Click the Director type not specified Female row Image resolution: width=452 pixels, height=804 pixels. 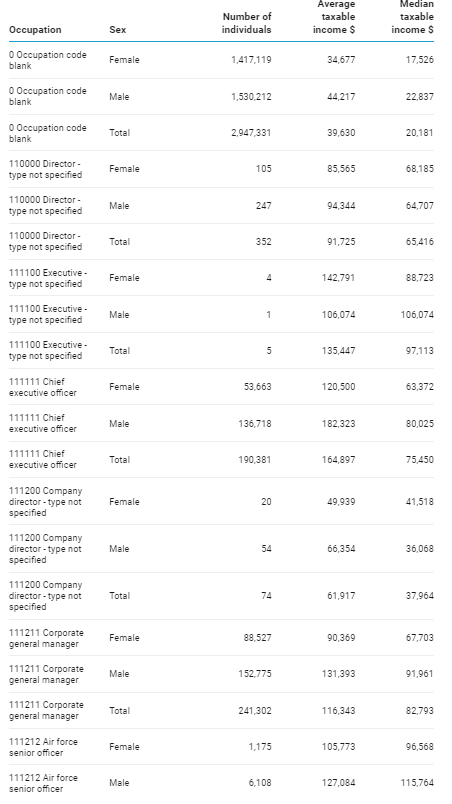[x=221, y=169]
